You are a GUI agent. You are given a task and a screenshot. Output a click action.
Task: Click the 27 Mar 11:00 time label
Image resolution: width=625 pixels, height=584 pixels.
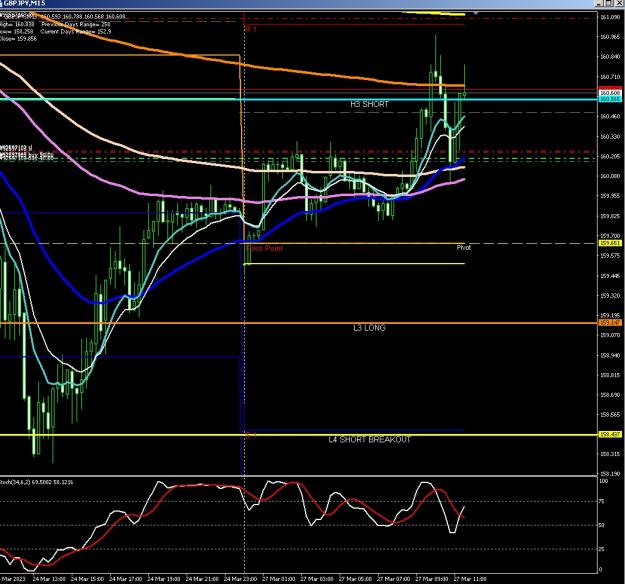tap(470, 579)
